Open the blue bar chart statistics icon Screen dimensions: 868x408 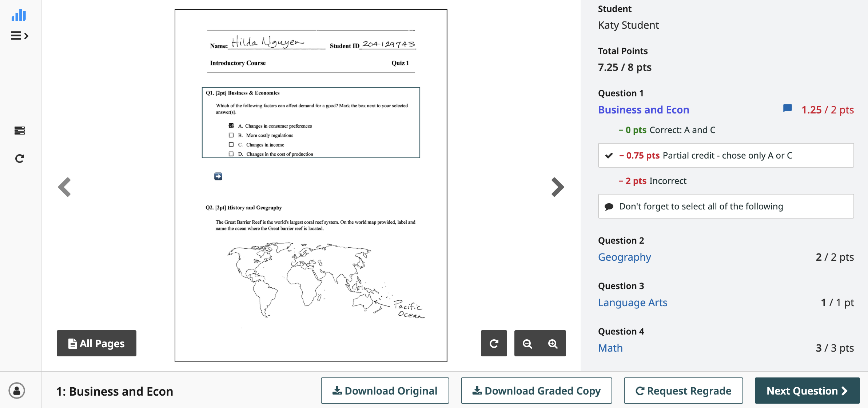19,15
